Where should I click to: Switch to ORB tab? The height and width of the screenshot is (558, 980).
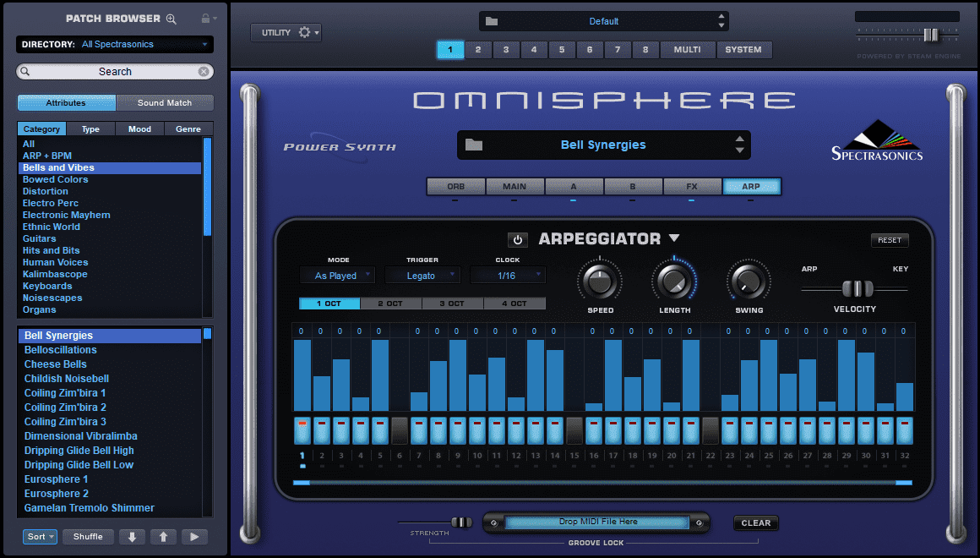click(455, 186)
